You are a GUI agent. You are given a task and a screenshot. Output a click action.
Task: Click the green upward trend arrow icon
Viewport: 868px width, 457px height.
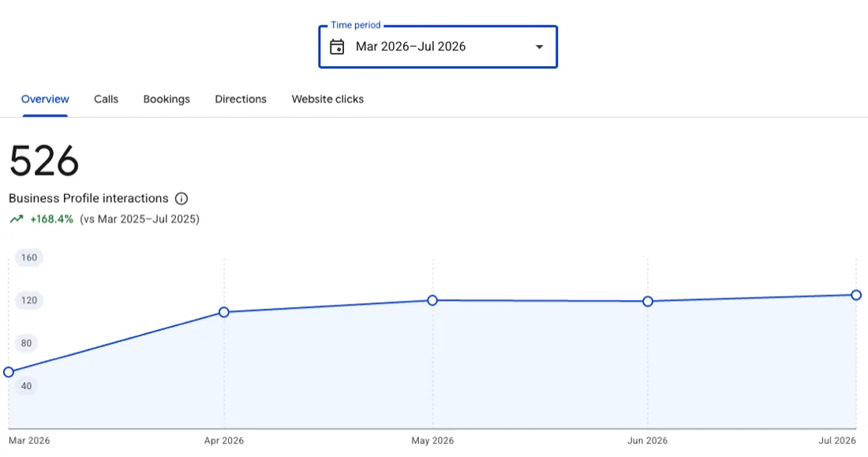pyautogui.click(x=17, y=219)
